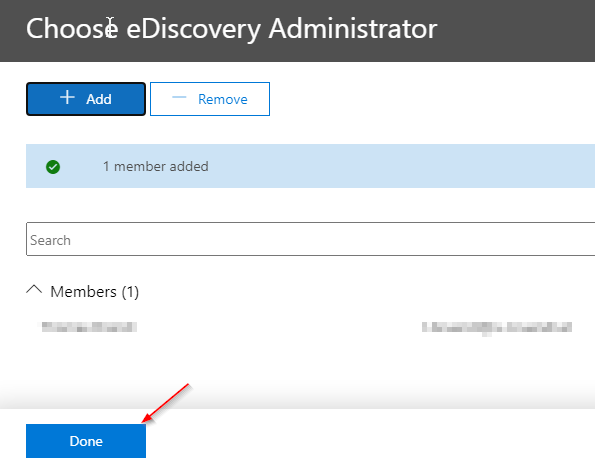Click the Members (1) label
The height and width of the screenshot is (466, 595).
[94, 291]
